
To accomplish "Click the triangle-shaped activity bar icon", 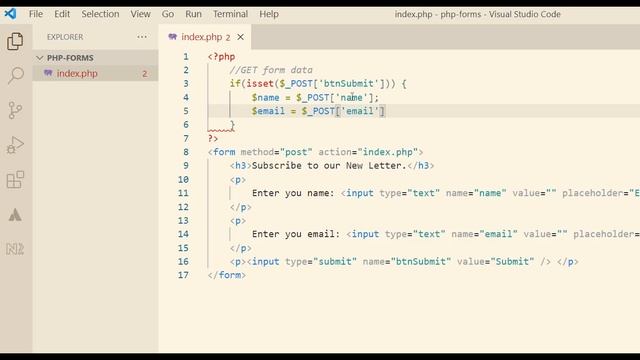I will 15,215.
